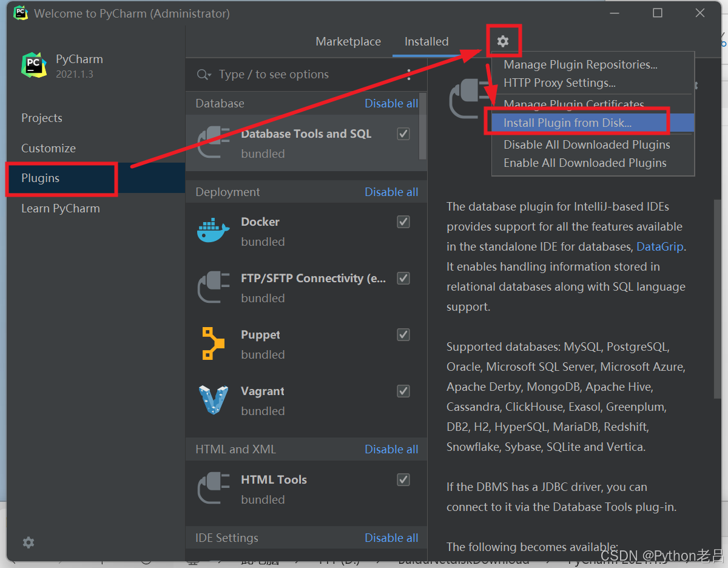
Task: Select Enable All Downloaded Plugins
Action: pos(585,163)
